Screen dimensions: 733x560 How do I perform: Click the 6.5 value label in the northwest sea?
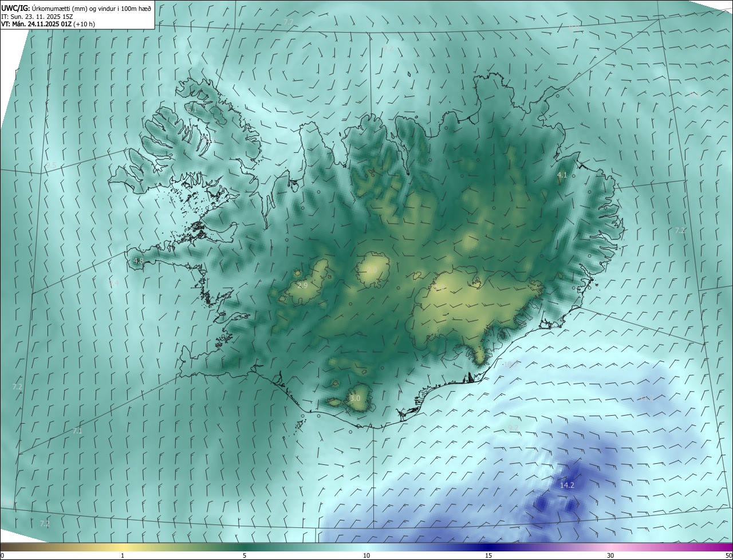[x=51, y=165]
